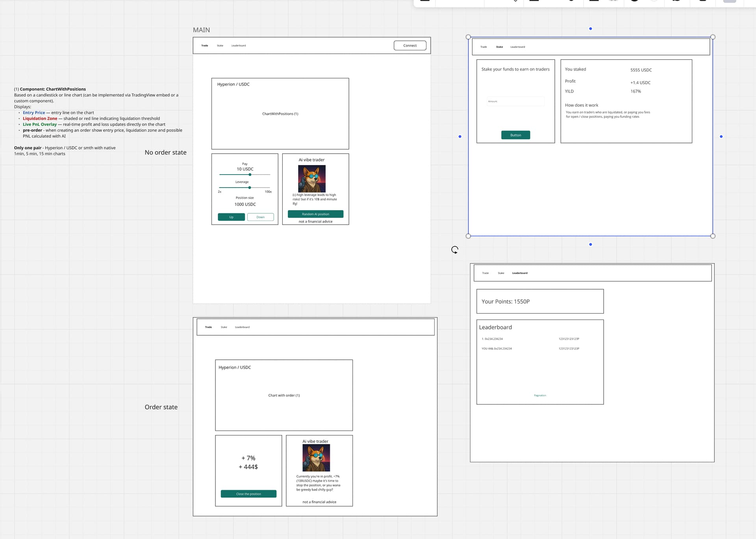The image size is (756, 539).
Task: Click the Connect button in MAIN frame
Action: 410,46
